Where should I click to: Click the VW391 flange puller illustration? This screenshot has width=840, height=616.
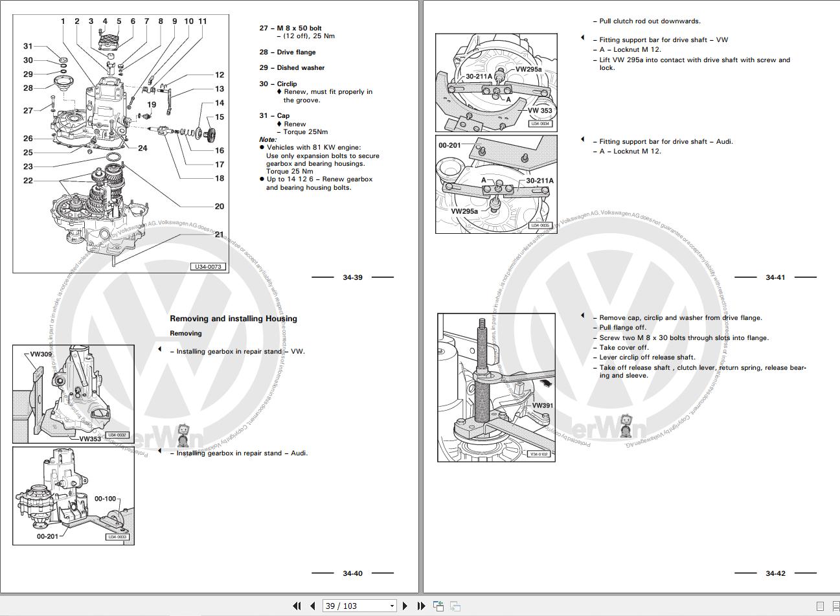tap(497, 387)
